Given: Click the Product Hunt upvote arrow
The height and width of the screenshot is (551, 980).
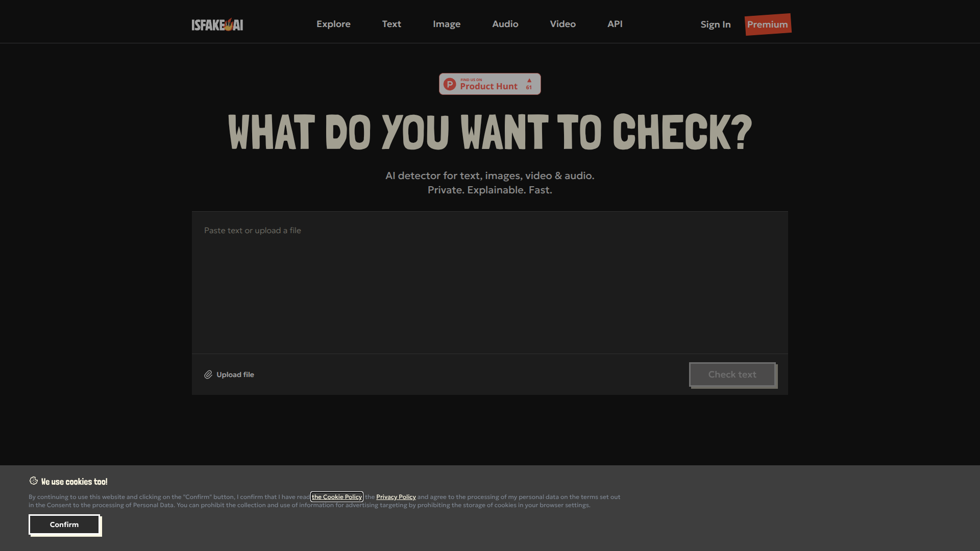Looking at the screenshot, I should [529, 81].
